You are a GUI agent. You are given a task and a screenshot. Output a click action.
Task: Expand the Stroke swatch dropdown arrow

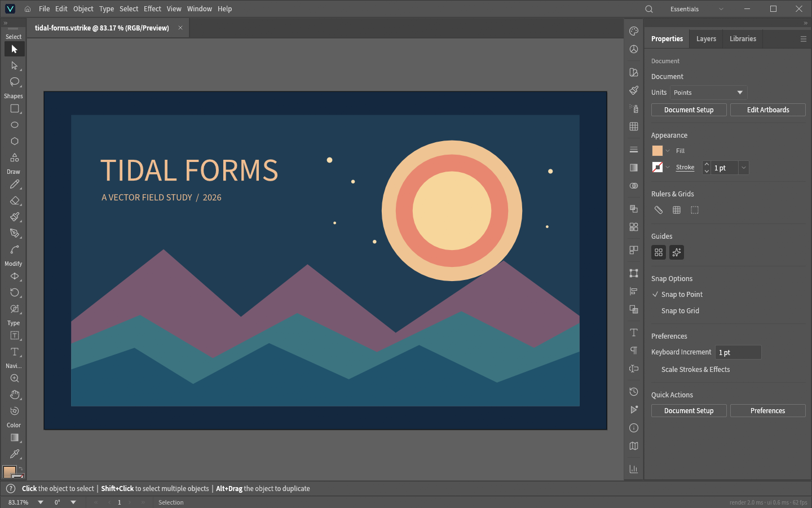pyautogui.click(x=668, y=167)
